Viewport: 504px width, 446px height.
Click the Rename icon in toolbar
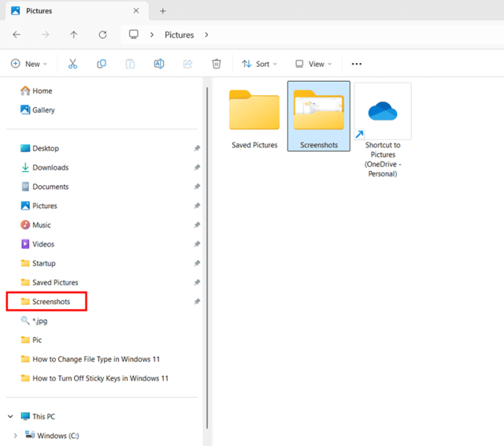pos(159,64)
